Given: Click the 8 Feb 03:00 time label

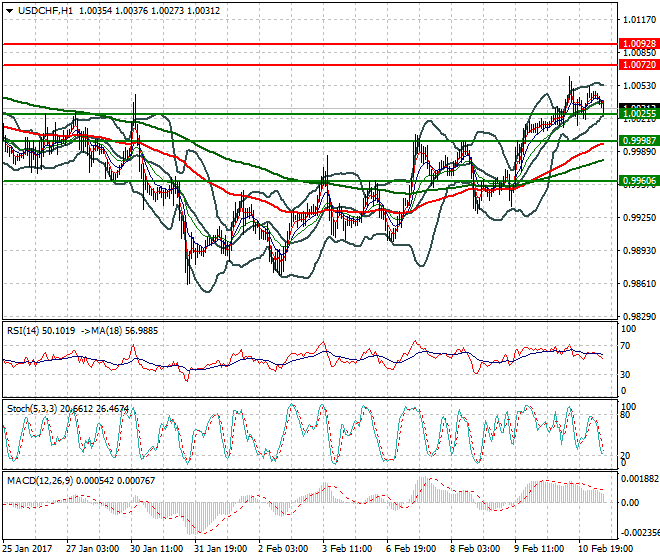Looking at the screenshot, I should coord(475,549).
